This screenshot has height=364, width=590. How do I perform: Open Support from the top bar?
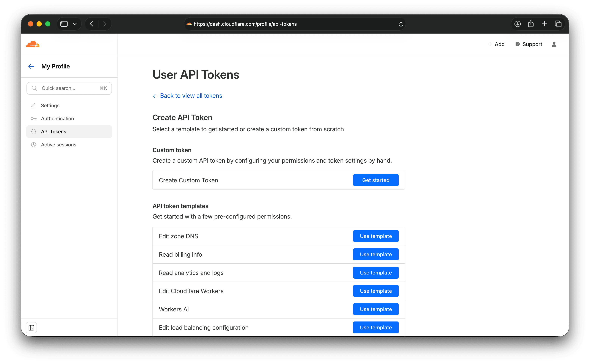tap(532, 44)
